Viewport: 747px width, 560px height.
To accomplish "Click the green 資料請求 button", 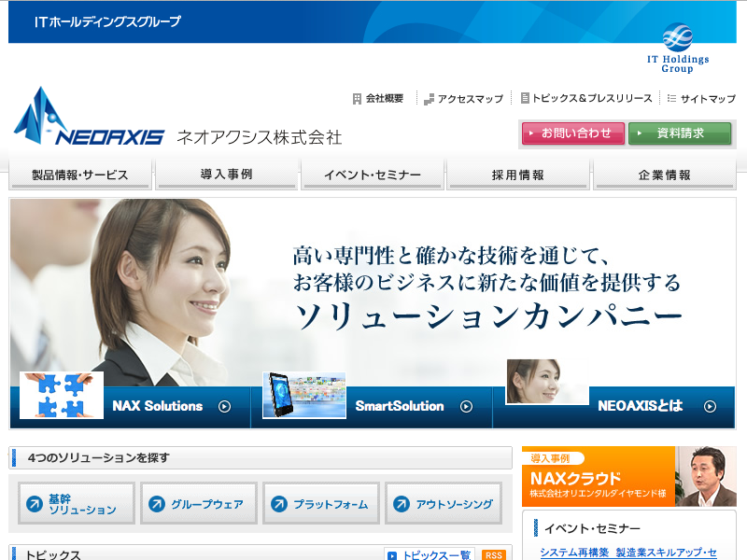I will click(680, 133).
